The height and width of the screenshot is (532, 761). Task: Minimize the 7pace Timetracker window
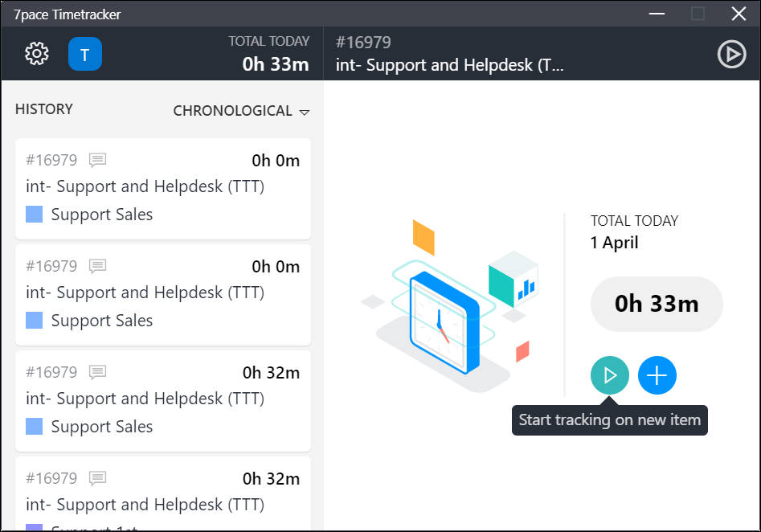tap(657, 14)
